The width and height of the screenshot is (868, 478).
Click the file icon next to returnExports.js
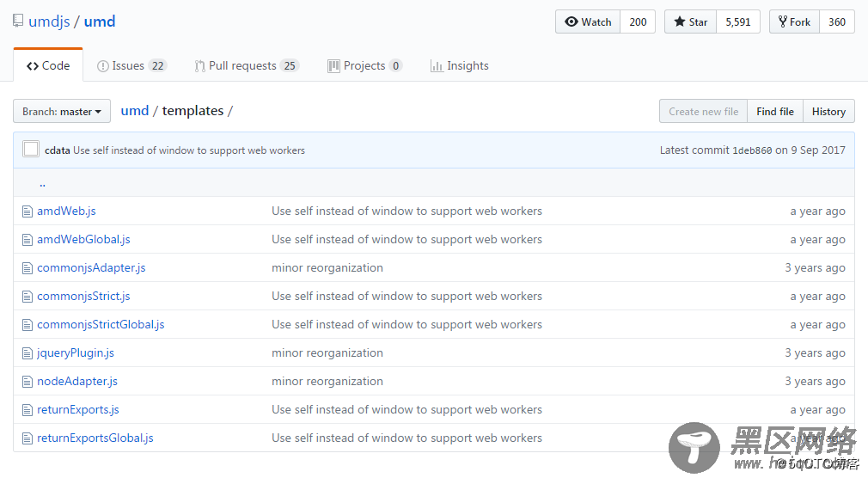pos(28,410)
